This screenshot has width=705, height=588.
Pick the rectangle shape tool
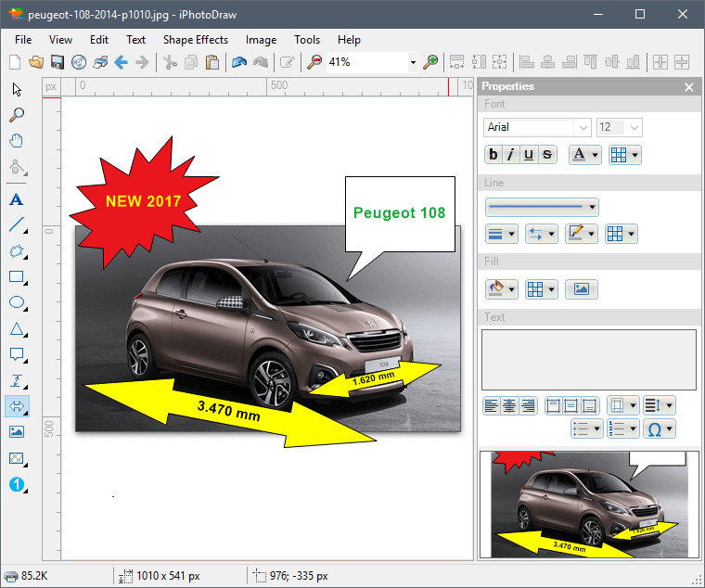pyautogui.click(x=17, y=277)
